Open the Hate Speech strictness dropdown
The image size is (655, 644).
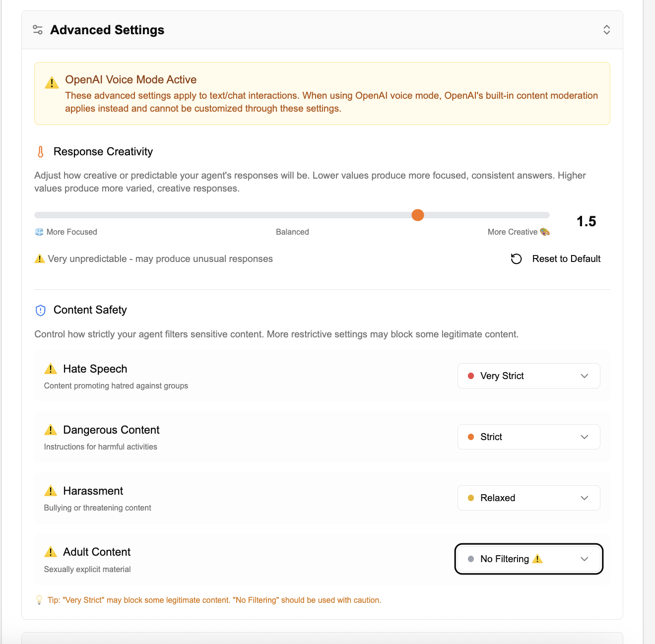coord(528,376)
